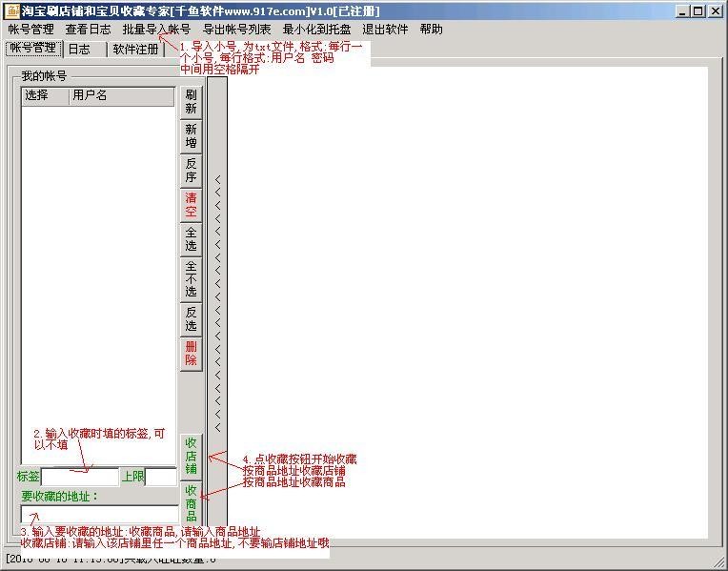Maximize the application window
The height and width of the screenshot is (571, 728).
[x=698, y=11]
